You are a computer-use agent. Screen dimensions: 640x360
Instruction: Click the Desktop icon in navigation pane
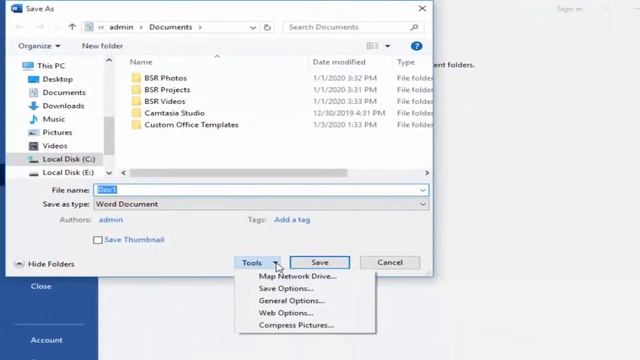pyautogui.click(x=33, y=79)
